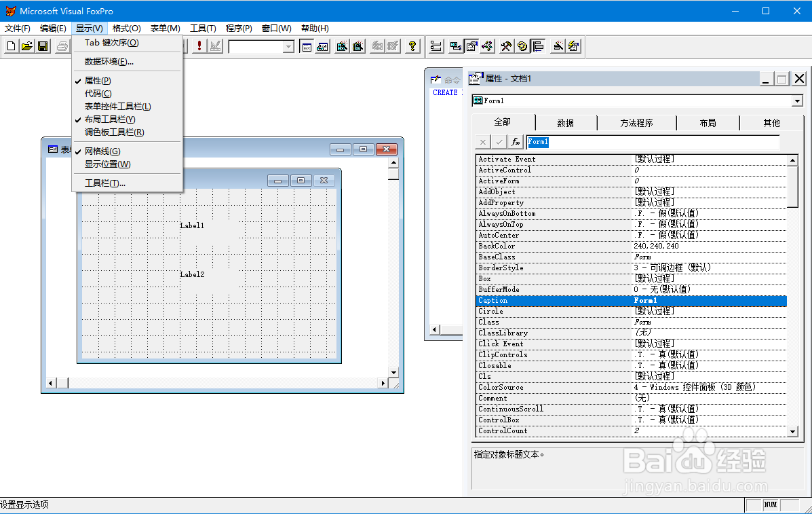This screenshot has width=812, height=514.
Task: Click the checkmark accept button in Properties
Action: (x=499, y=141)
